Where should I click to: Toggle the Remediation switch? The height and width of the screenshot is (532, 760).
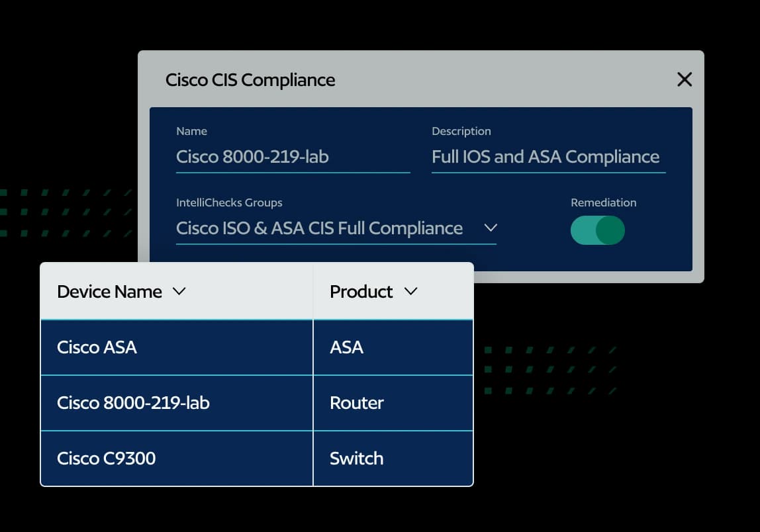597,230
